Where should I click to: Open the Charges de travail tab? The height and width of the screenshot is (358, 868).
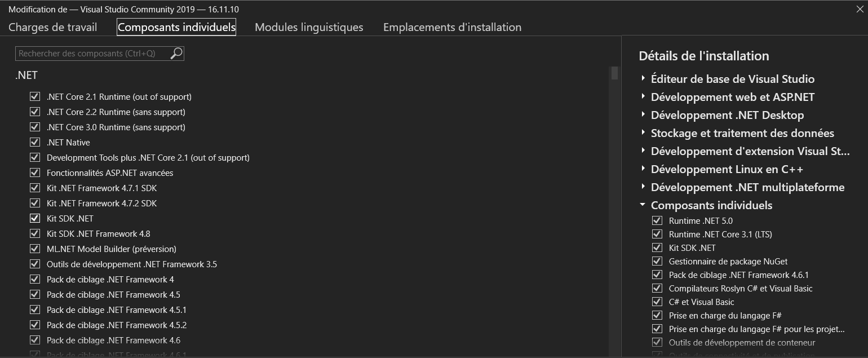[x=52, y=26]
